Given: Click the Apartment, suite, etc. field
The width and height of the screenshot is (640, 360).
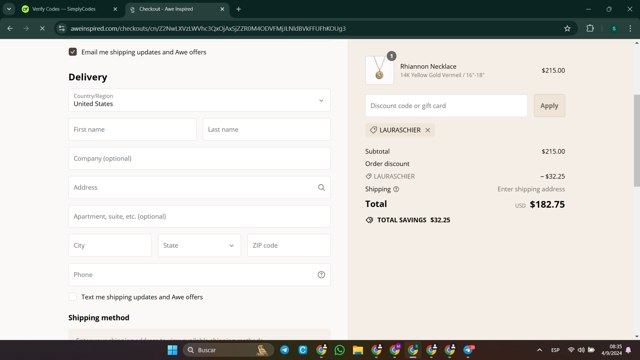Looking at the screenshot, I should coord(199,216).
